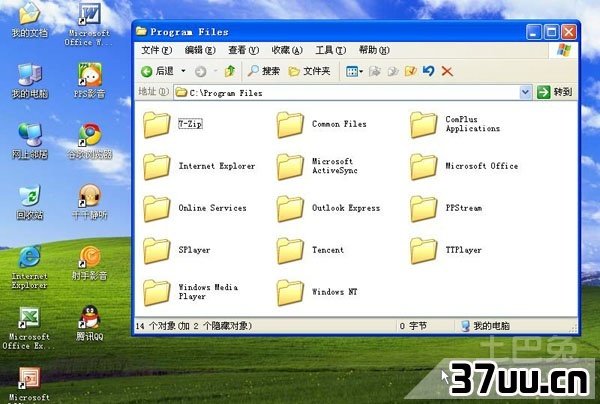The width and height of the screenshot is (600, 404).
Task: Click the Copy To toolbar icon
Action: click(x=393, y=71)
